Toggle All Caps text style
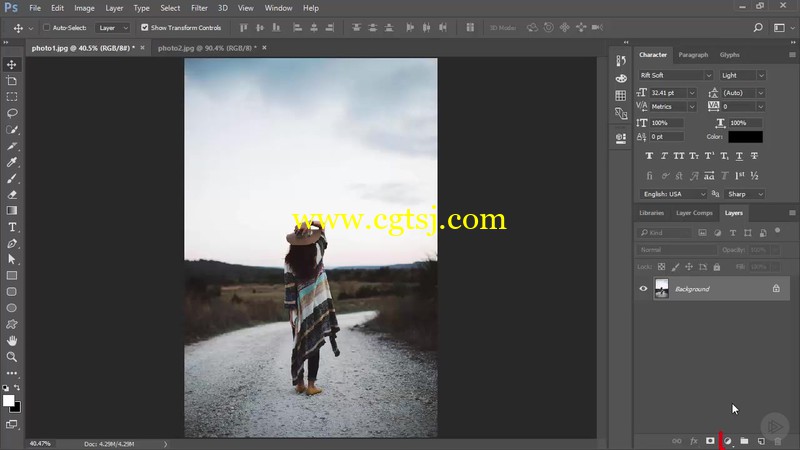800x450 pixels. [x=679, y=156]
